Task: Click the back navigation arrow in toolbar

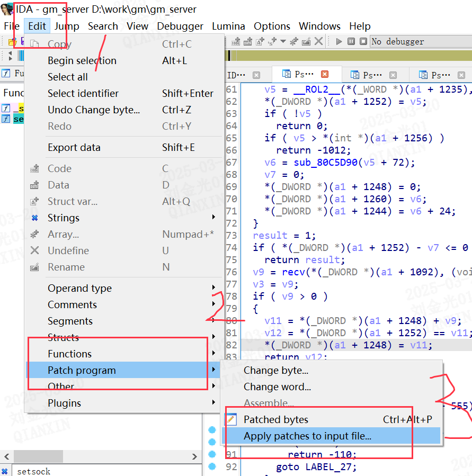Action: (10, 53)
